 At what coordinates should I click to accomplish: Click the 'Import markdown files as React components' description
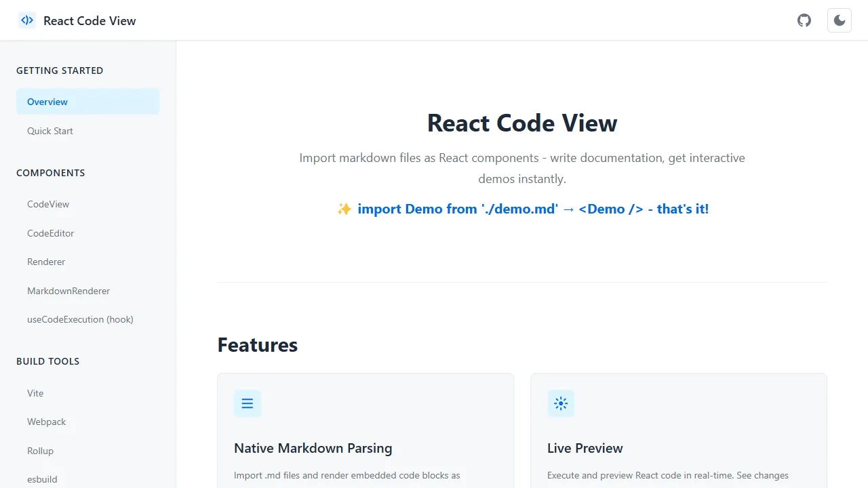point(522,168)
